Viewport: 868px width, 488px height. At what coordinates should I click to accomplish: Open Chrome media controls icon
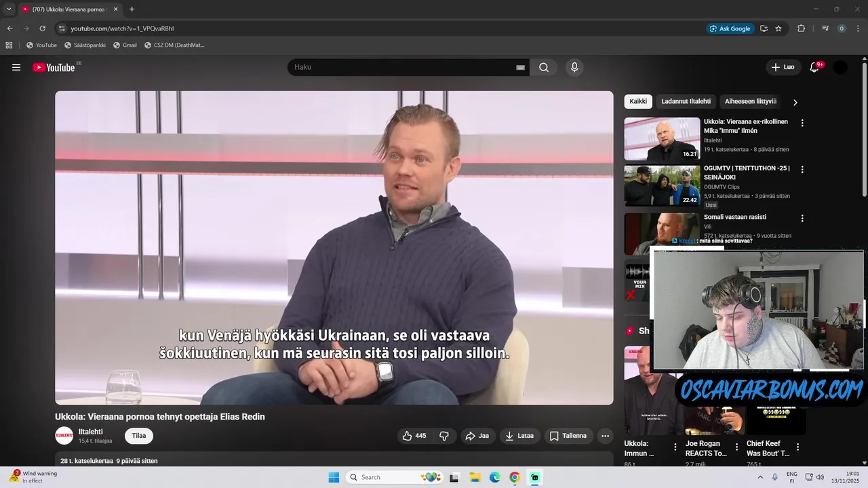tap(825, 28)
